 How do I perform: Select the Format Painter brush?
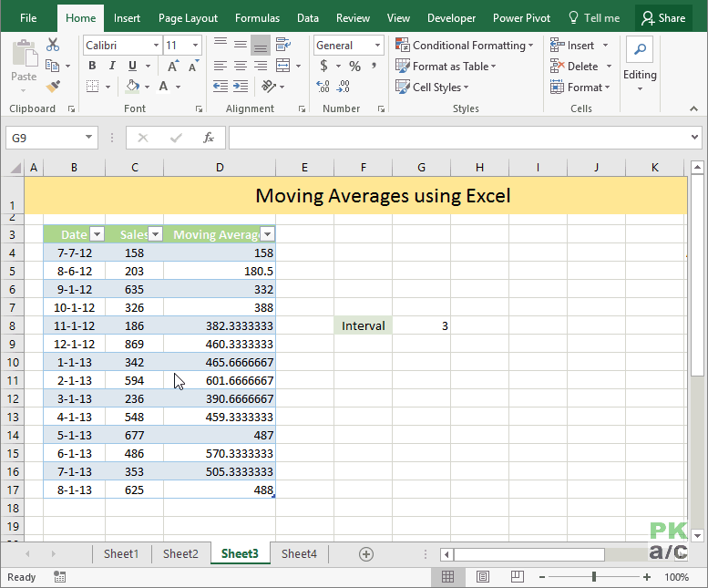[x=53, y=87]
